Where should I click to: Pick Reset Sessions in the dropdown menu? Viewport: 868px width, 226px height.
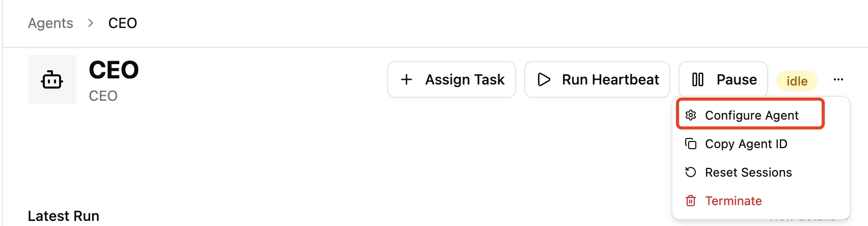[748, 173]
